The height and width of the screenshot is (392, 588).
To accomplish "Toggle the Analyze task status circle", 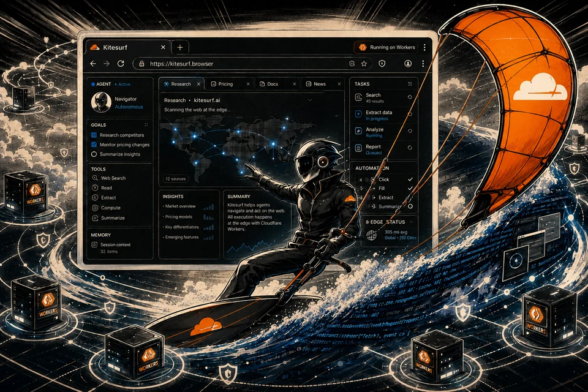I will (x=410, y=131).
